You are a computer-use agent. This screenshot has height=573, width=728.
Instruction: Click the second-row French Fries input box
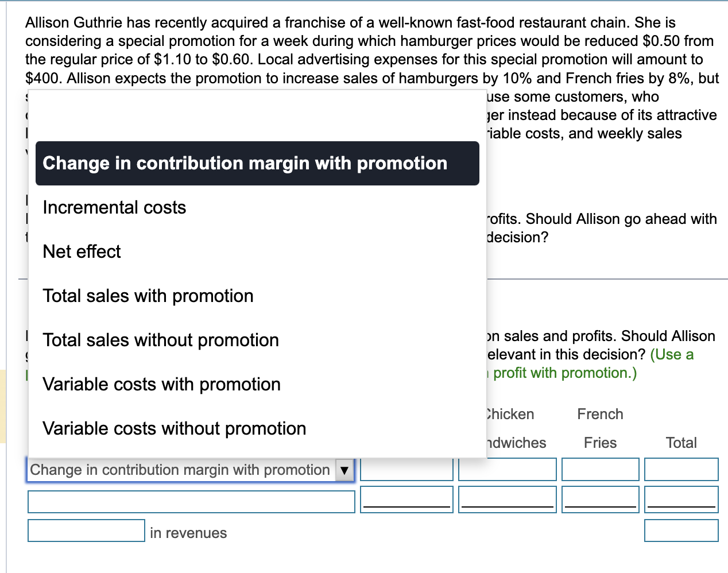[x=600, y=499]
